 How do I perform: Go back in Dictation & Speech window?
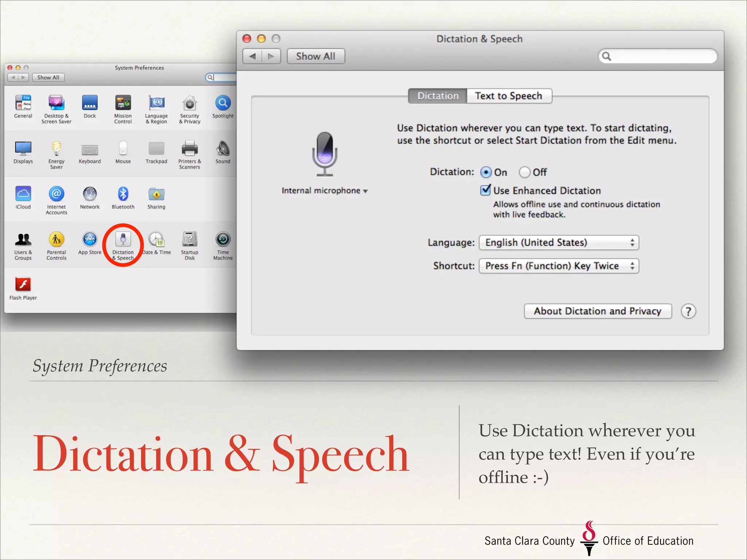pyautogui.click(x=252, y=56)
